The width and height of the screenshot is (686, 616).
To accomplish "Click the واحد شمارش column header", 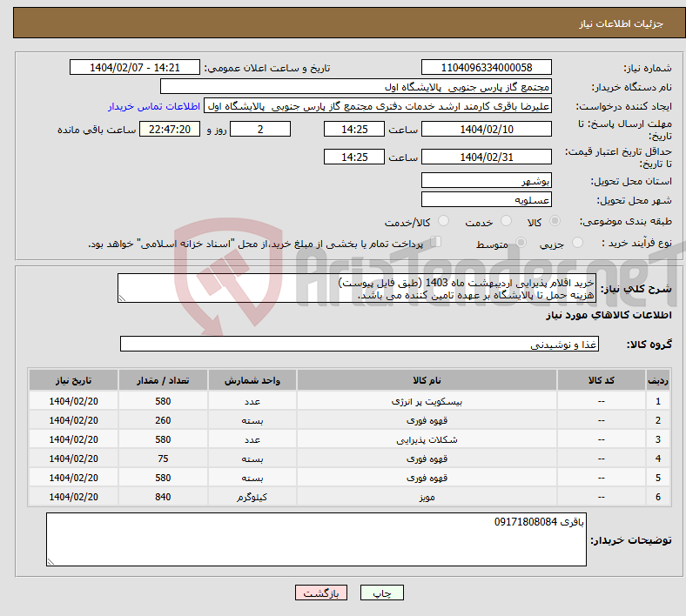I will (252, 380).
